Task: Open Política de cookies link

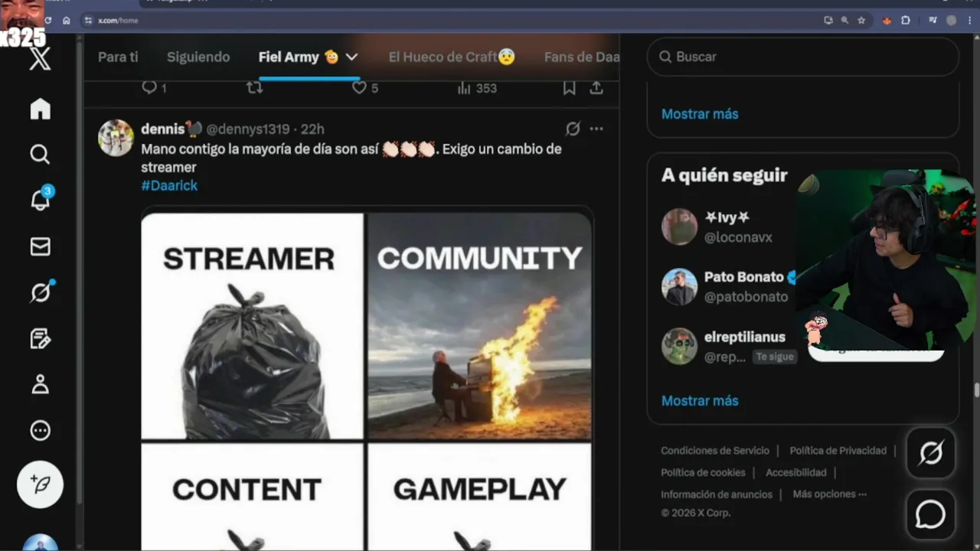Action: [703, 473]
